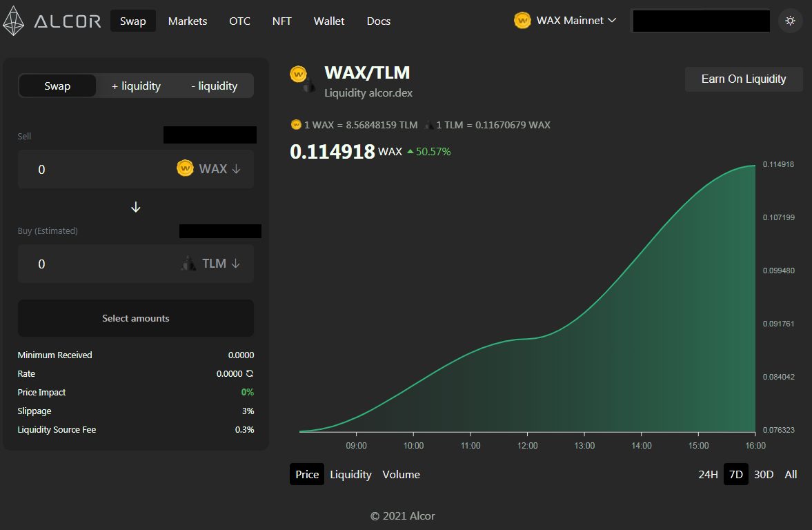Click the Liquidity Source Fee 0.3% value
812x530 pixels.
click(244, 429)
